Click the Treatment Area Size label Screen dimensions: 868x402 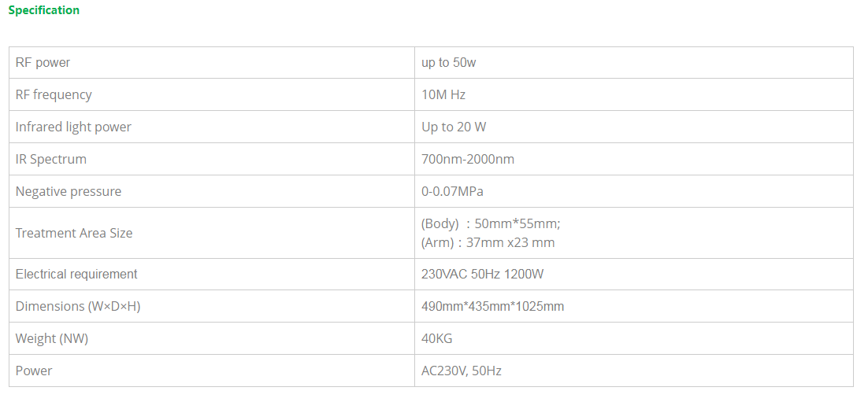pos(74,234)
